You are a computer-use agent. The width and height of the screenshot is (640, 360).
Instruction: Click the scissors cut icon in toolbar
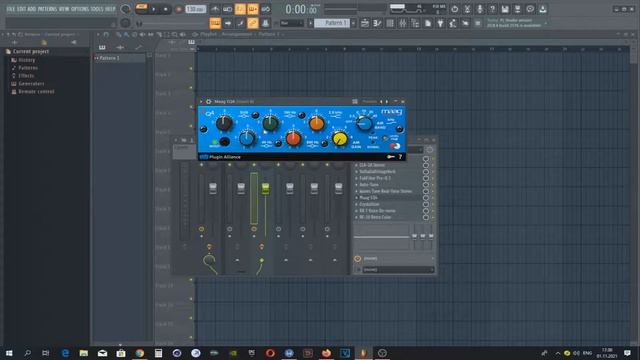coord(467,9)
